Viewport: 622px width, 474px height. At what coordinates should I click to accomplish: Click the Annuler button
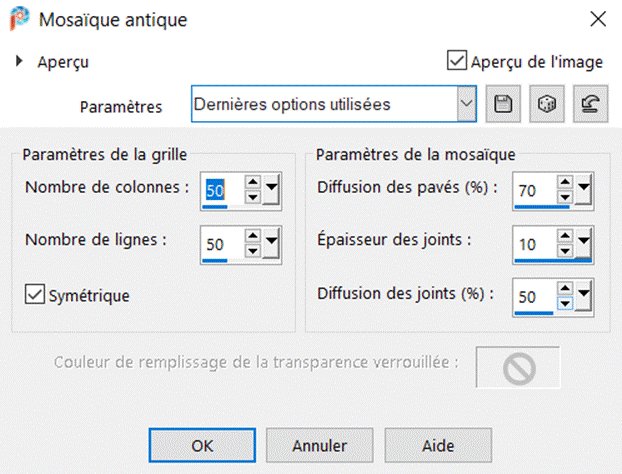(320, 445)
